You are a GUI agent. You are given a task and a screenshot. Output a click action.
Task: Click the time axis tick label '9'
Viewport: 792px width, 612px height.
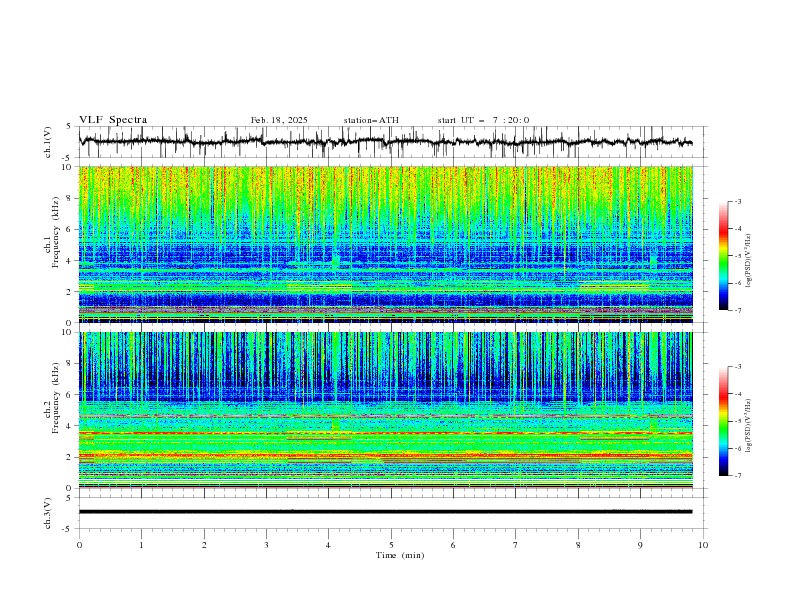[640, 545]
